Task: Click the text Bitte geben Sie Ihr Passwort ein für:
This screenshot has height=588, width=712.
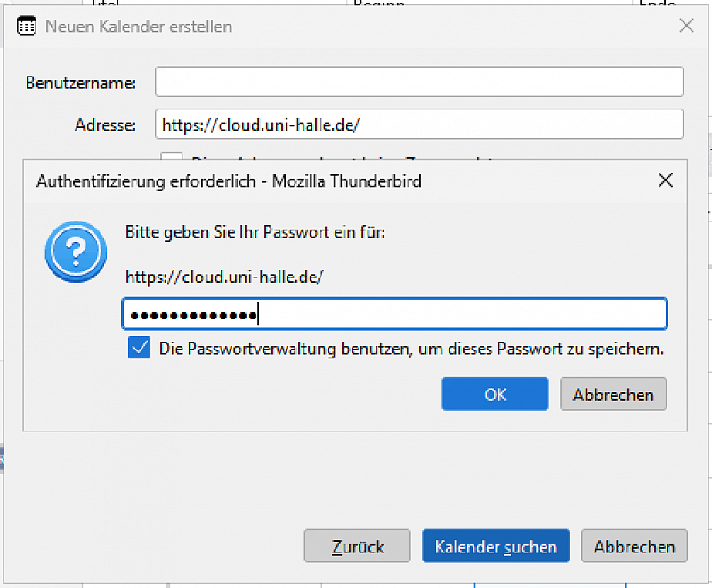Action: (255, 232)
